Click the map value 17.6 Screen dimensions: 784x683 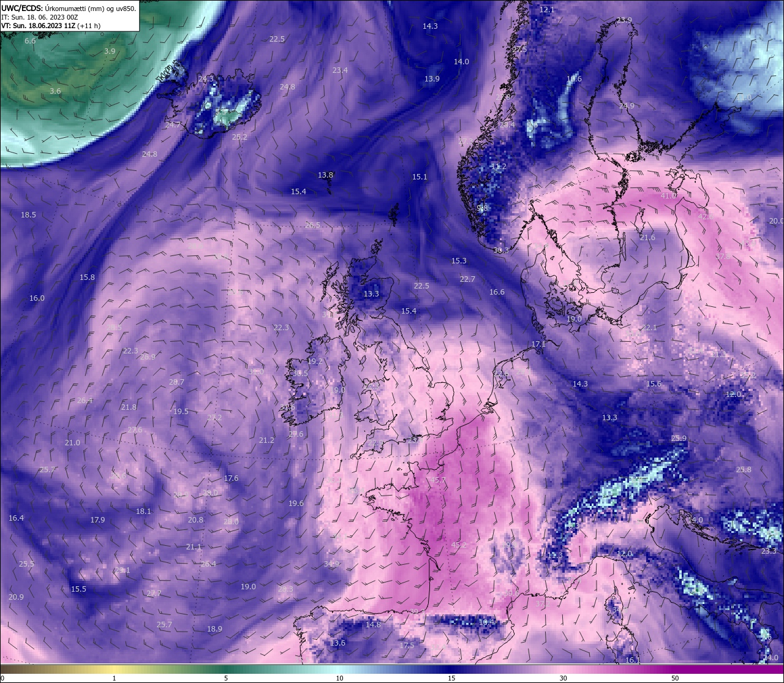(x=231, y=478)
